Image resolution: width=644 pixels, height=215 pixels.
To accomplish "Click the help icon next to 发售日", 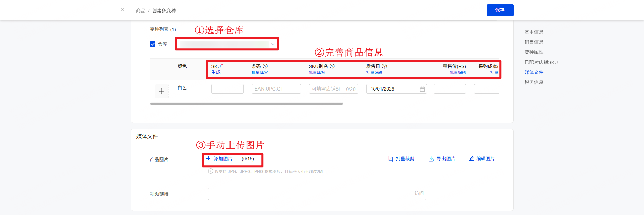I will point(384,66).
